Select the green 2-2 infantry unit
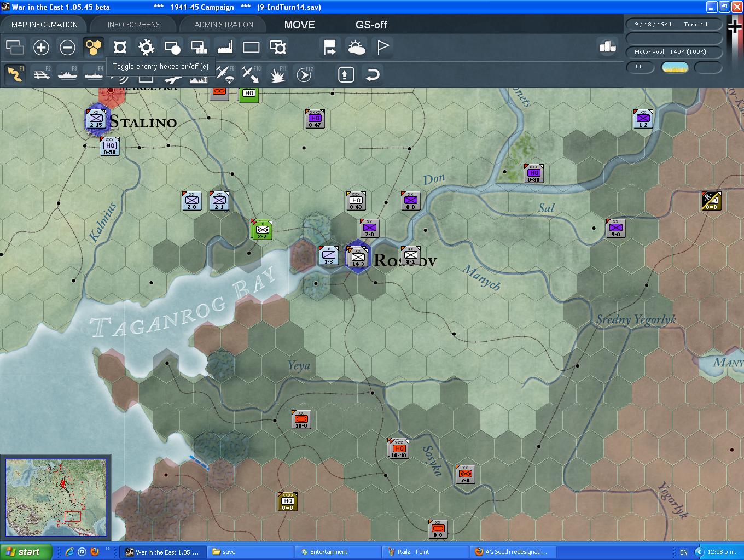 coord(262,230)
